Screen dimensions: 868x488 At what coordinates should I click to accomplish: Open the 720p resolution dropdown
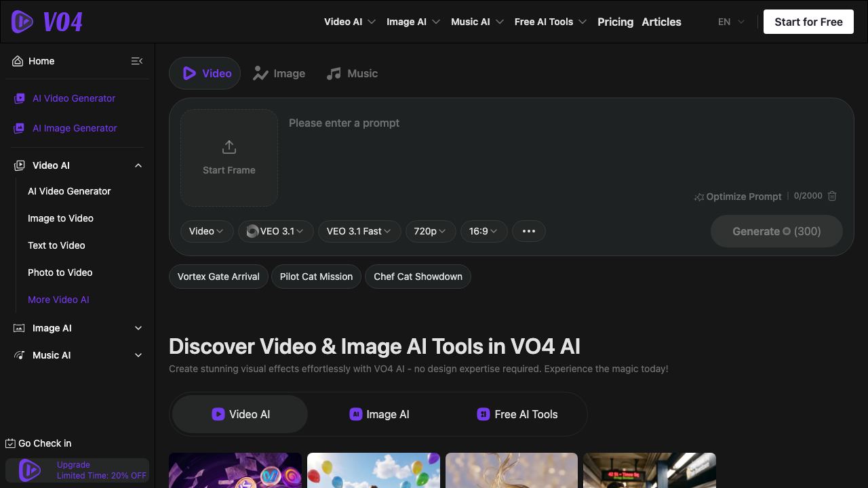pos(430,231)
